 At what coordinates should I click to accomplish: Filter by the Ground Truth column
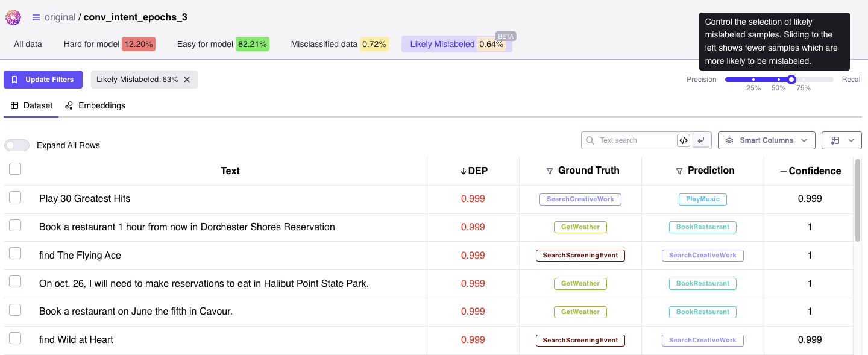(549, 171)
